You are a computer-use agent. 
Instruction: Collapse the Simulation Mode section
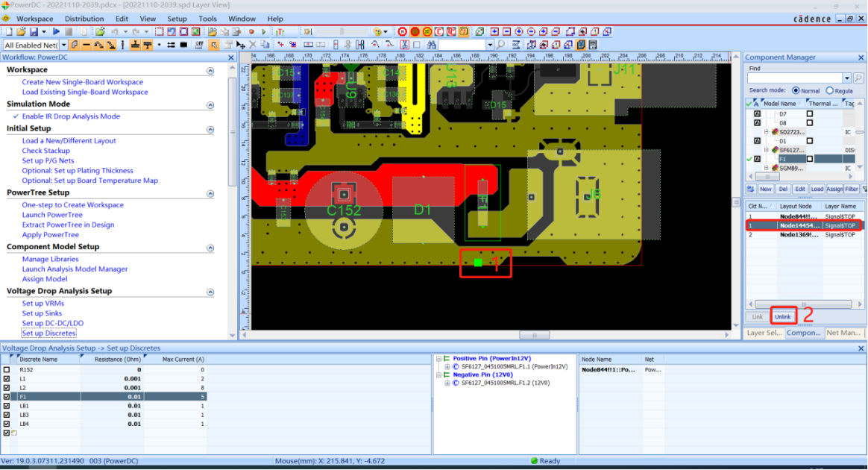(x=210, y=105)
